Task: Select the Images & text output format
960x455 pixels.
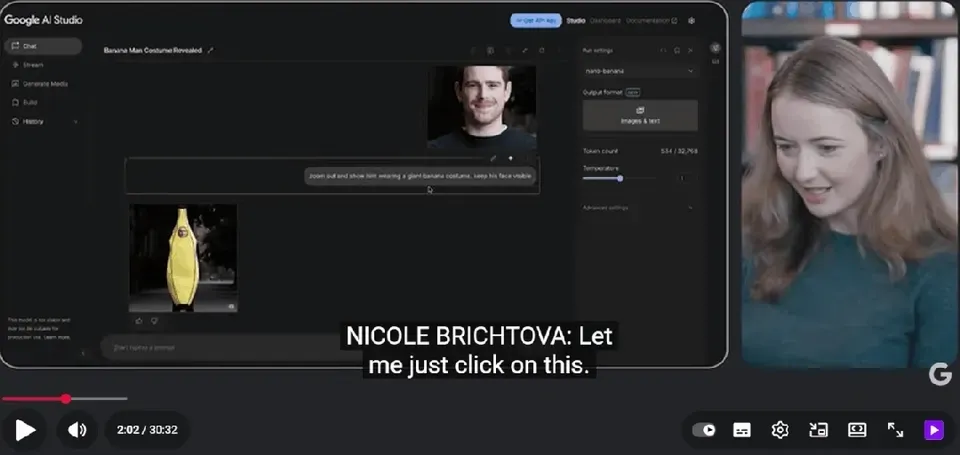Action: click(640, 115)
